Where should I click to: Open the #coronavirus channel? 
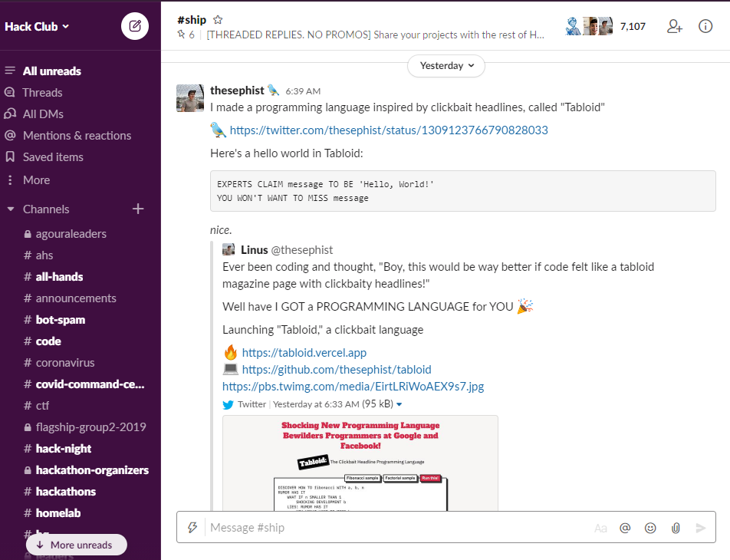coord(64,362)
